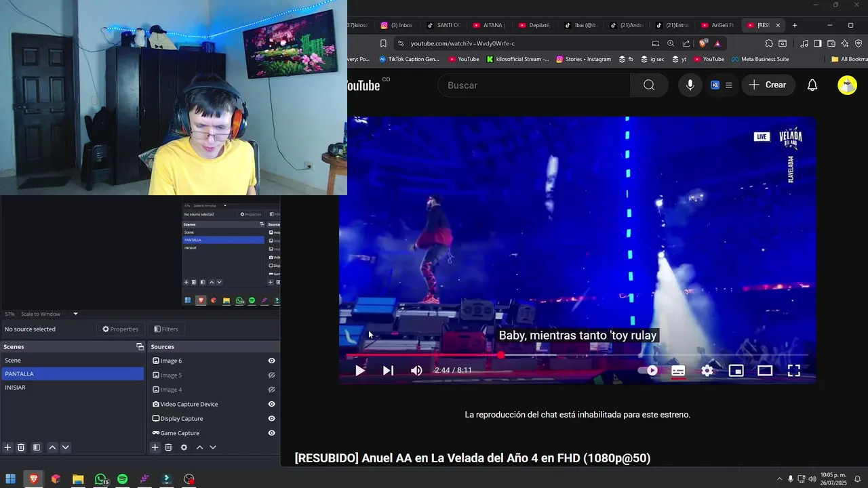This screenshot has width=868, height=488.
Task: Focus the Buscar search field
Action: click(534, 85)
